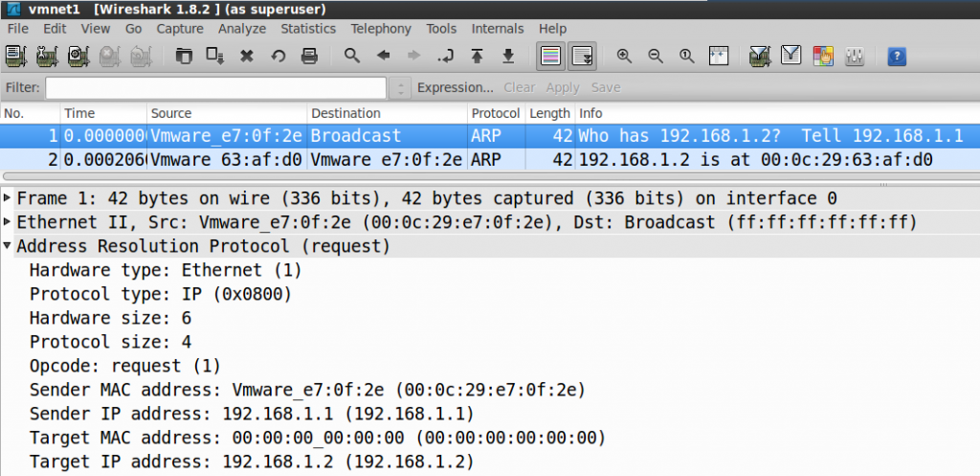This screenshot has width=980, height=476.
Task: Find a packet with magnifier icon
Action: 352,56
